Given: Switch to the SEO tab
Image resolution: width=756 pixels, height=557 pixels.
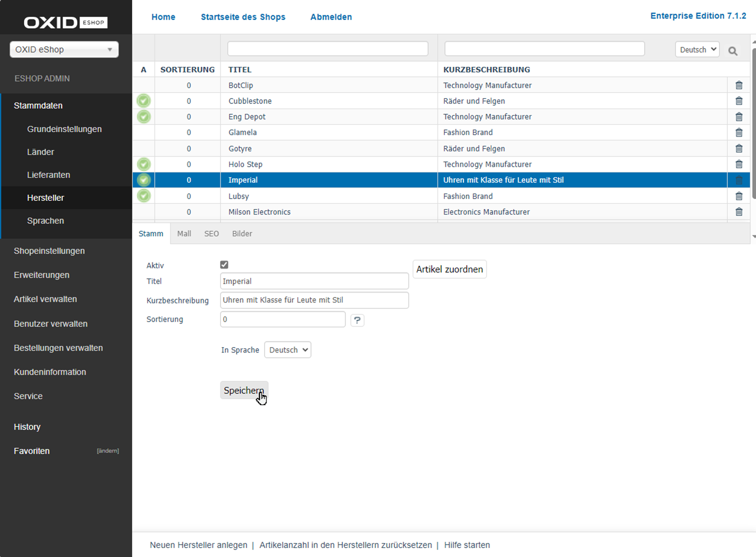Looking at the screenshot, I should [x=212, y=234].
